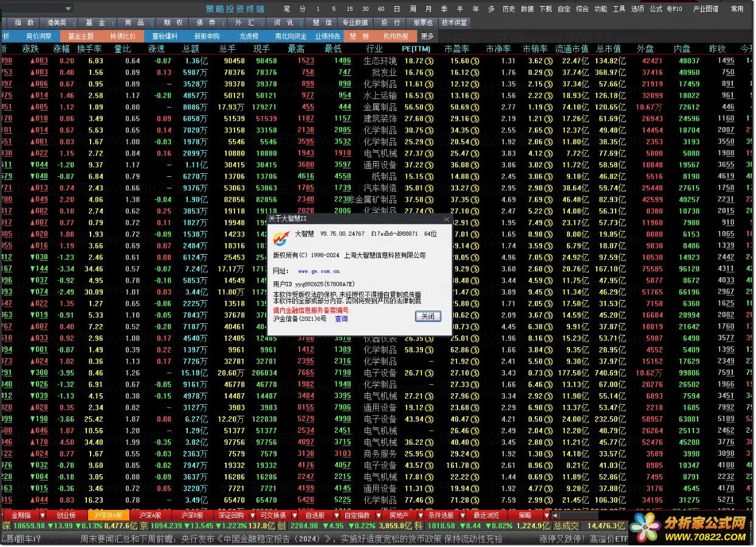756x547 pixels.
Task: Click circled-3 icon beside market P/E 161.78
Action: [x=475, y=465]
